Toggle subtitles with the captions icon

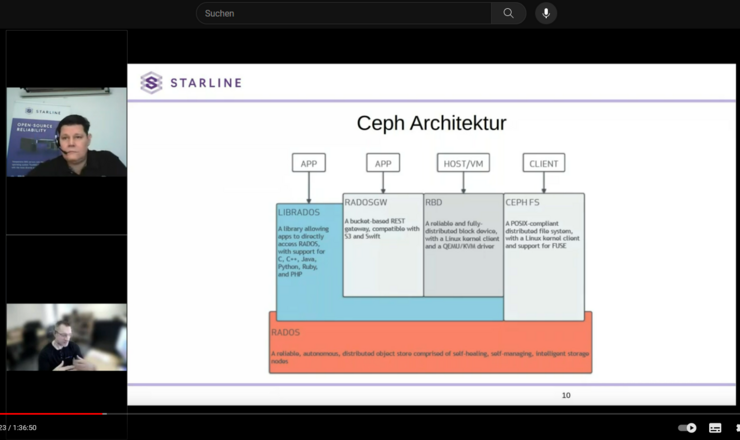pos(715,428)
